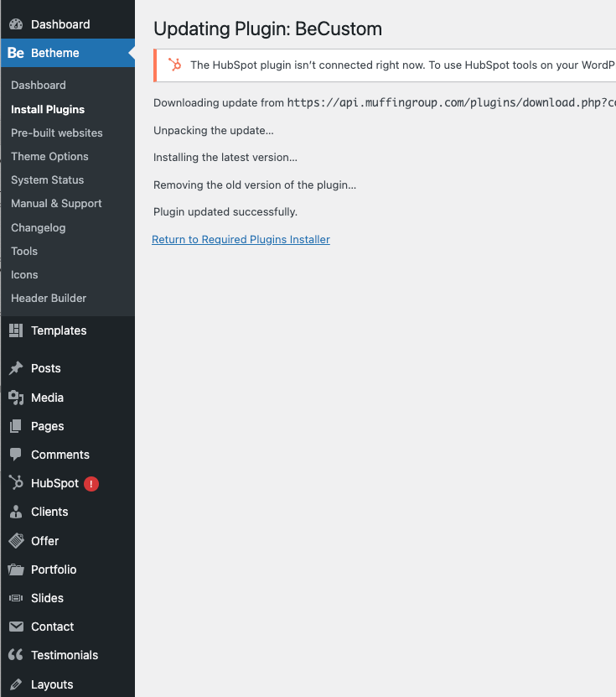Open Manual & Support submenu
Image resolution: width=616 pixels, height=697 pixels.
[56, 204]
